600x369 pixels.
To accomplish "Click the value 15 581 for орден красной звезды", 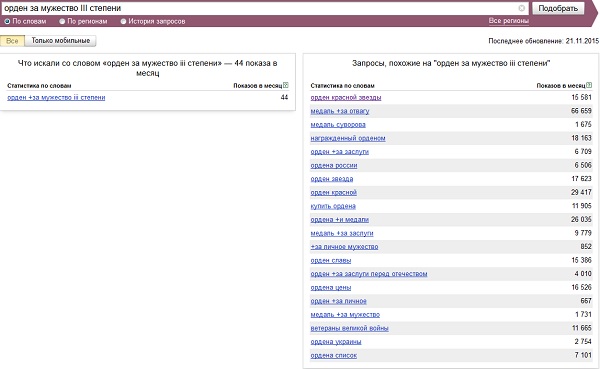I will tap(581, 98).
